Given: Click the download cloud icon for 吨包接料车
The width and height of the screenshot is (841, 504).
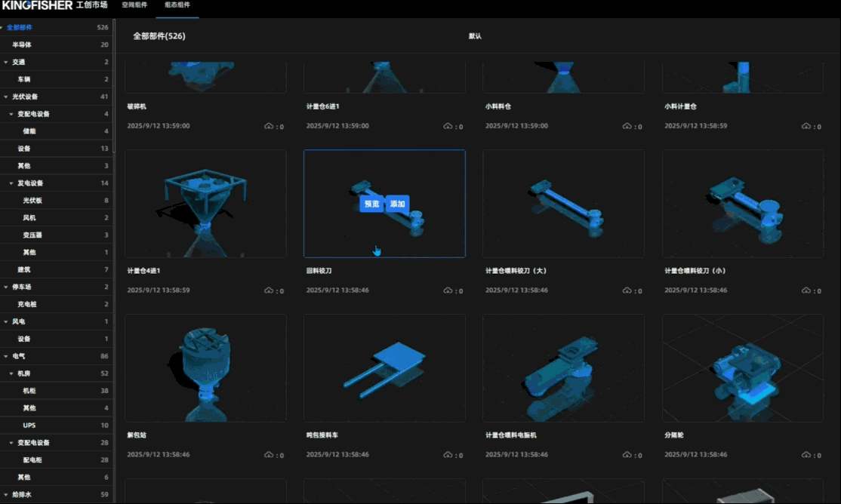Looking at the screenshot, I should (448, 455).
